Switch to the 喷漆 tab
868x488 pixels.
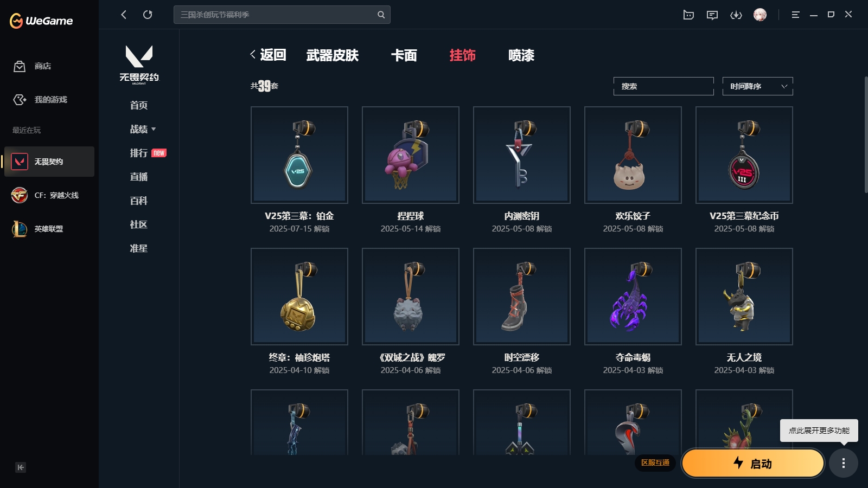(521, 55)
